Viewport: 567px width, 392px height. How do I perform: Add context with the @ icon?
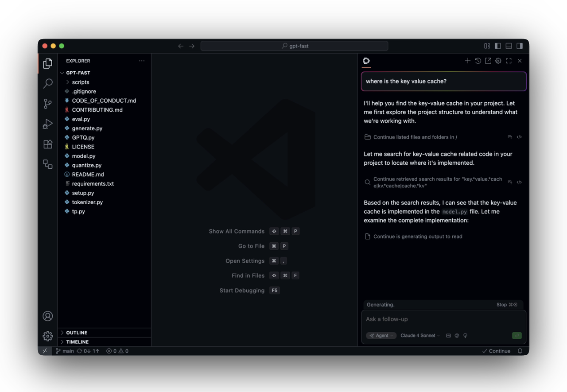(x=457, y=336)
